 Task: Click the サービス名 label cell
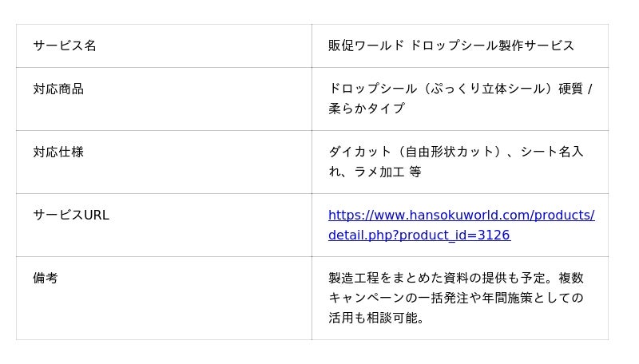click(65, 45)
